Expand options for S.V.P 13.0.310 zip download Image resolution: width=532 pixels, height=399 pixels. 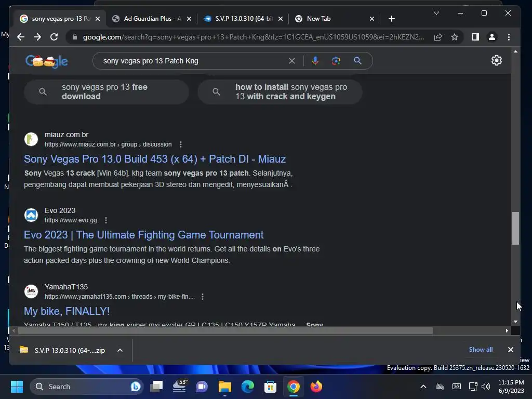point(120,350)
